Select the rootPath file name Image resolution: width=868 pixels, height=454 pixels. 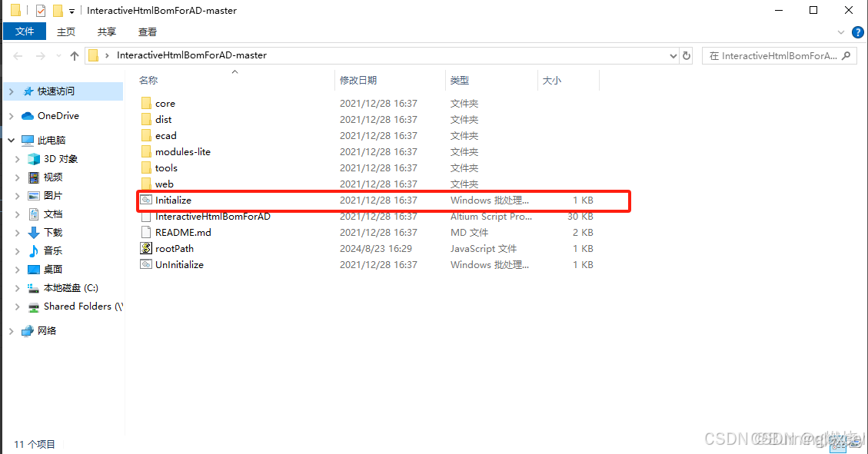175,248
